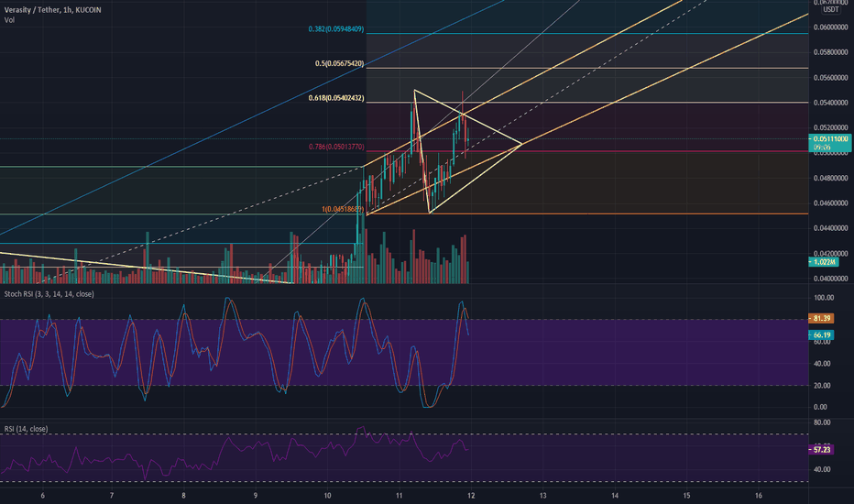This screenshot has height=504, width=854.
Task: Click the date label 6 on time axis
Action: click(x=42, y=496)
